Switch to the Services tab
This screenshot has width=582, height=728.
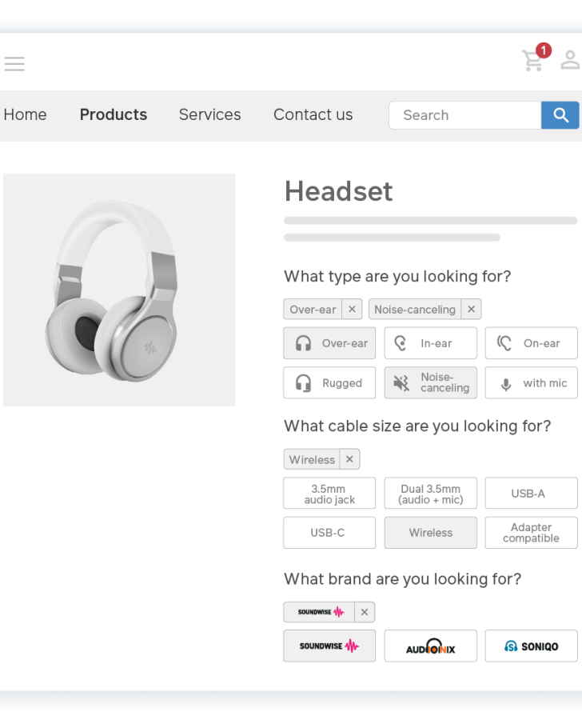tap(209, 115)
